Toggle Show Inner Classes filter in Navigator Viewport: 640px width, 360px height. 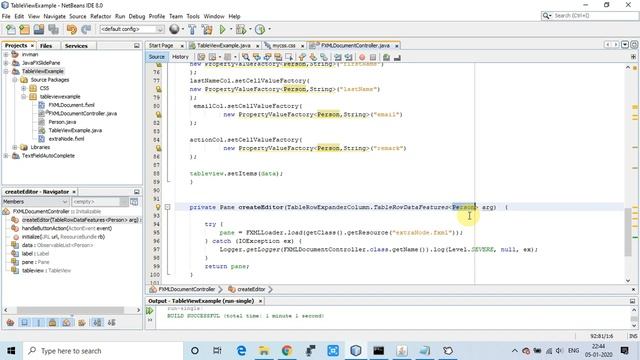(x=67, y=323)
